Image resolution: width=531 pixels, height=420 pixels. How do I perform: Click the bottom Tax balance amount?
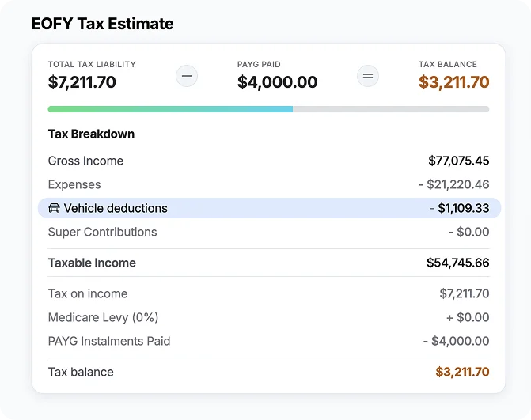tap(462, 372)
